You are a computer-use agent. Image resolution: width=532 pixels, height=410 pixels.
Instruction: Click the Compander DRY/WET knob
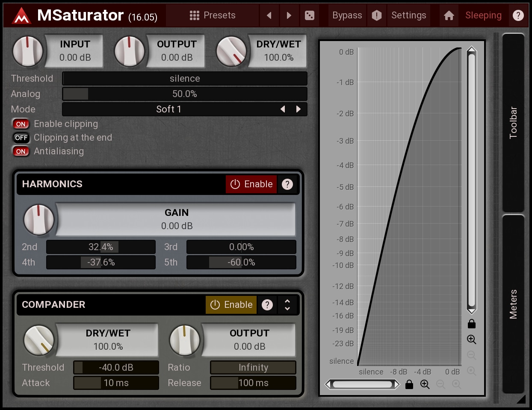[x=39, y=340]
